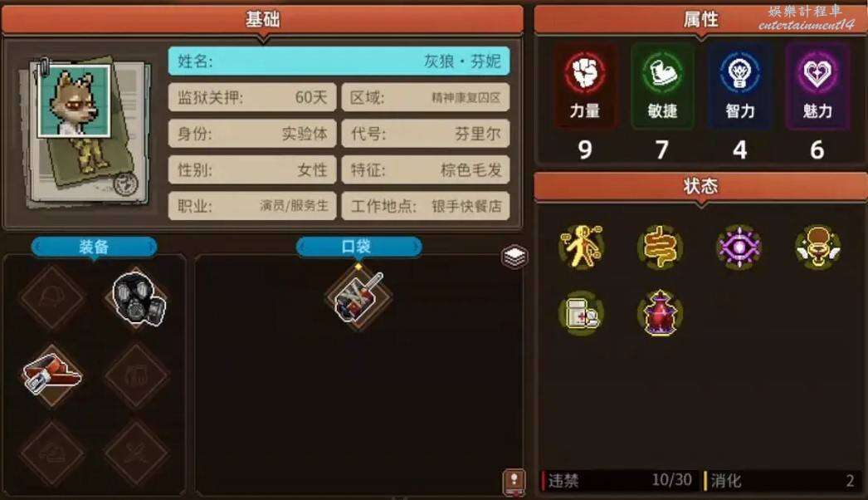Click the alert card button below pocket
Screen dimensions: 868x500
click(x=514, y=481)
